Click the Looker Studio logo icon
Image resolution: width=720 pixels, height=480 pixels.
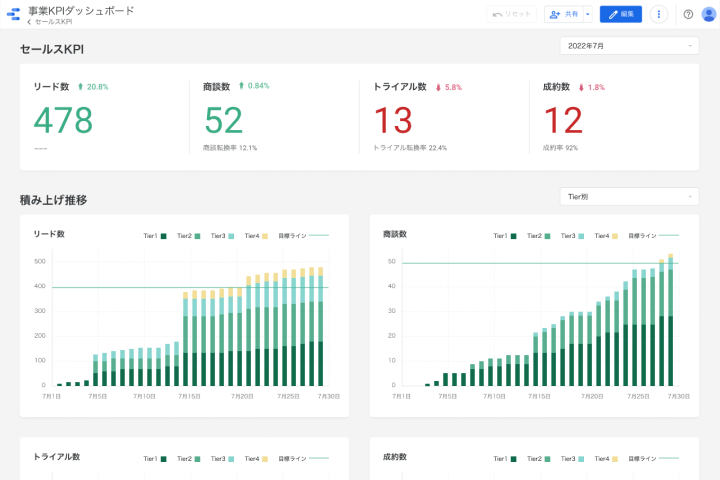14,15
